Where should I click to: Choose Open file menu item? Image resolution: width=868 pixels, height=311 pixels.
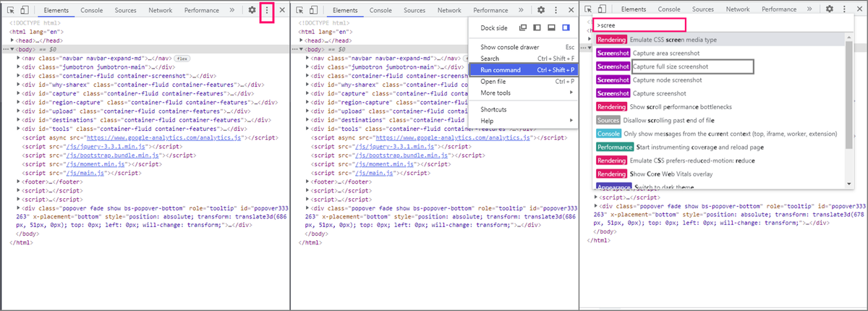(522, 81)
